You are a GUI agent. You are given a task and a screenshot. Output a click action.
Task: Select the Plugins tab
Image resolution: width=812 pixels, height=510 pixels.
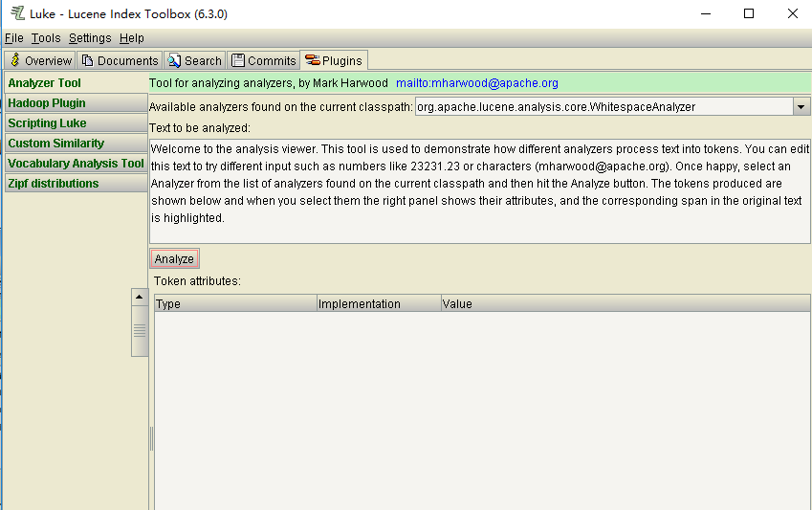[334, 60]
